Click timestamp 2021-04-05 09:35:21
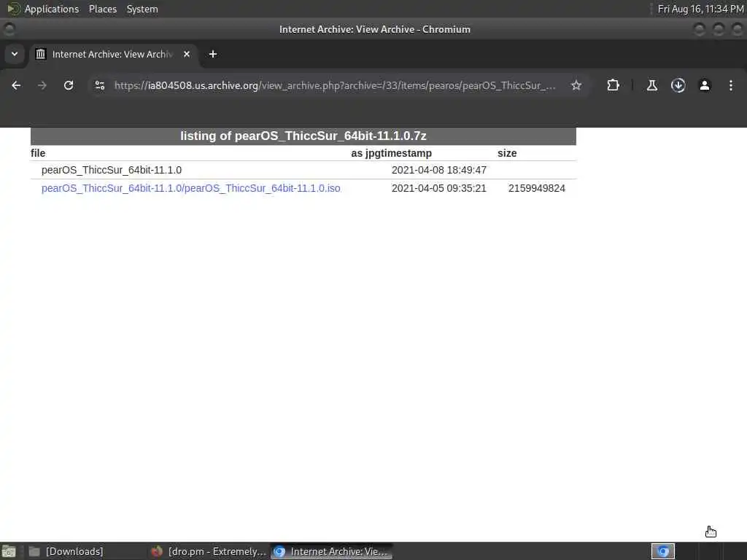 438,188
